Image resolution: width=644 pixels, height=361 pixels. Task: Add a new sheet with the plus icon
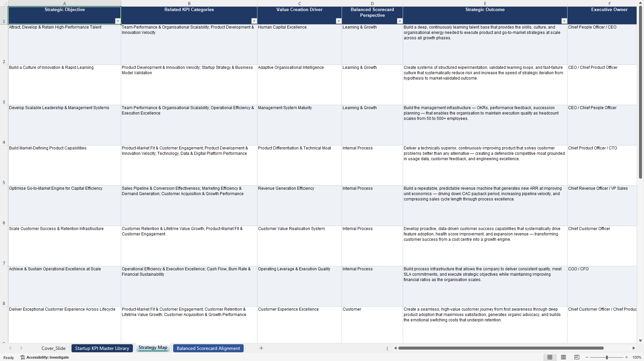coord(261,348)
